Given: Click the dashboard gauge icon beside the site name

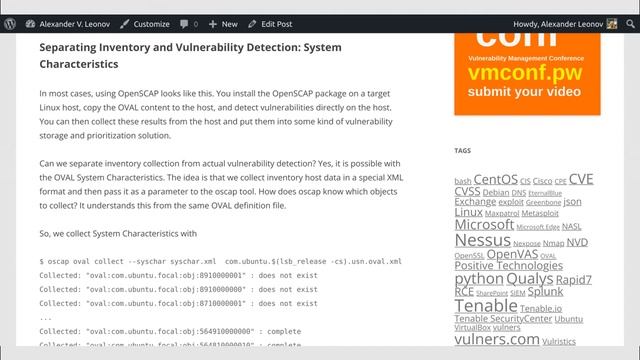Looking at the screenshot, I should click(30, 24).
